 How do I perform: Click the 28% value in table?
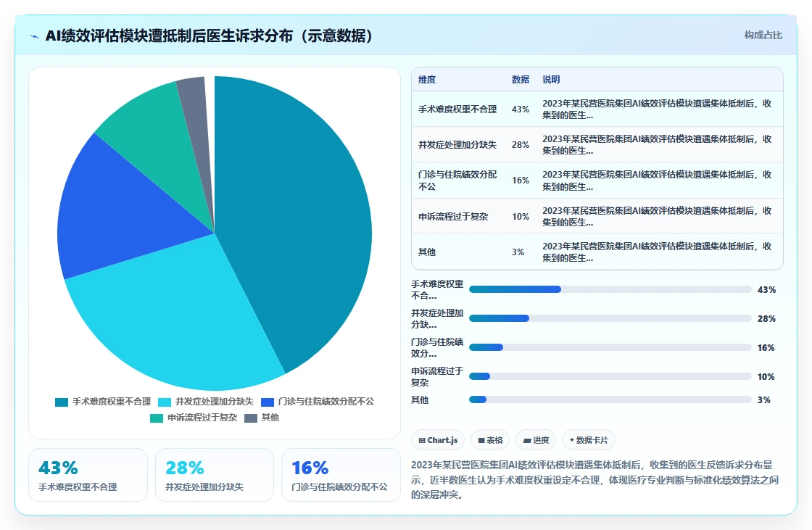tap(521, 144)
